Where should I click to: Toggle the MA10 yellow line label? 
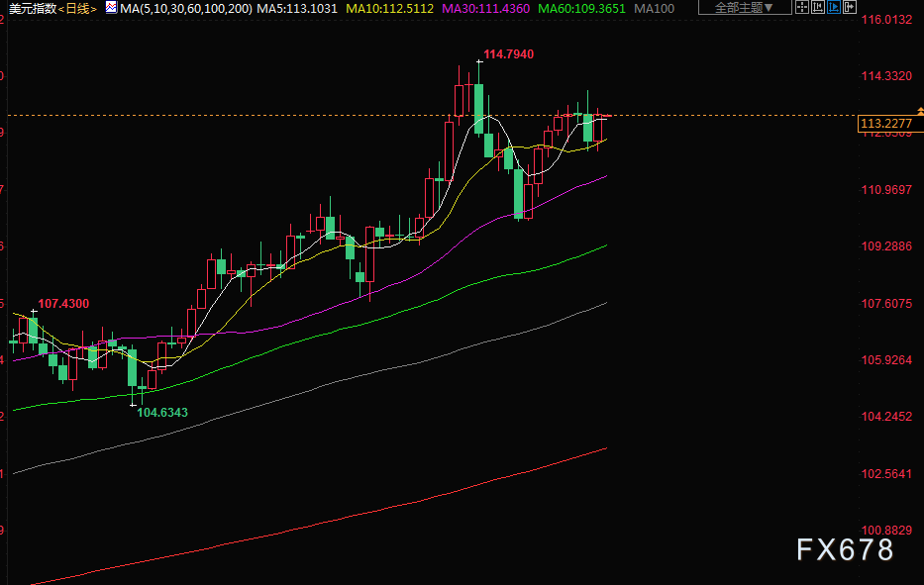coord(389,9)
